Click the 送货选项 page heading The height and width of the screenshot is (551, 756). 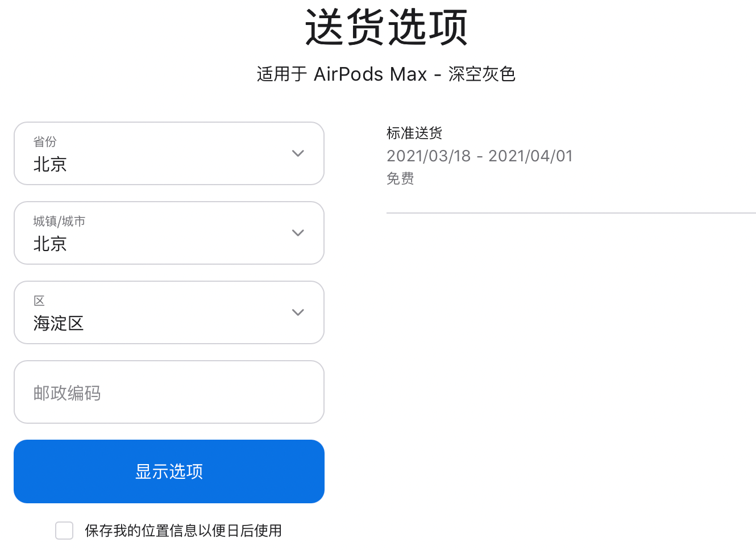386,27
